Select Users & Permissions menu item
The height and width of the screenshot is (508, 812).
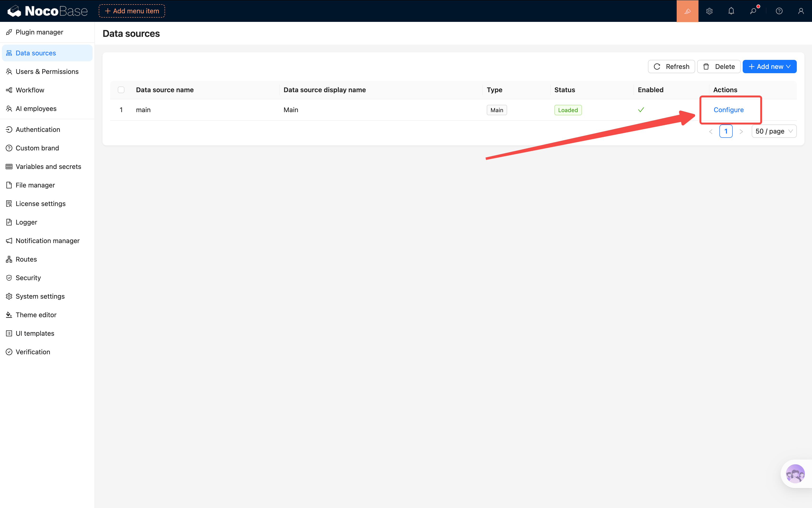[47, 72]
